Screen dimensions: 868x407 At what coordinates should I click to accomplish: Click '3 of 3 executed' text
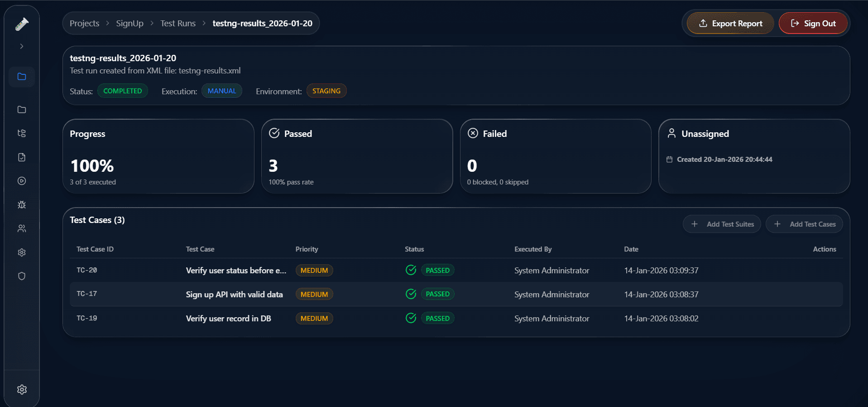(x=93, y=182)
